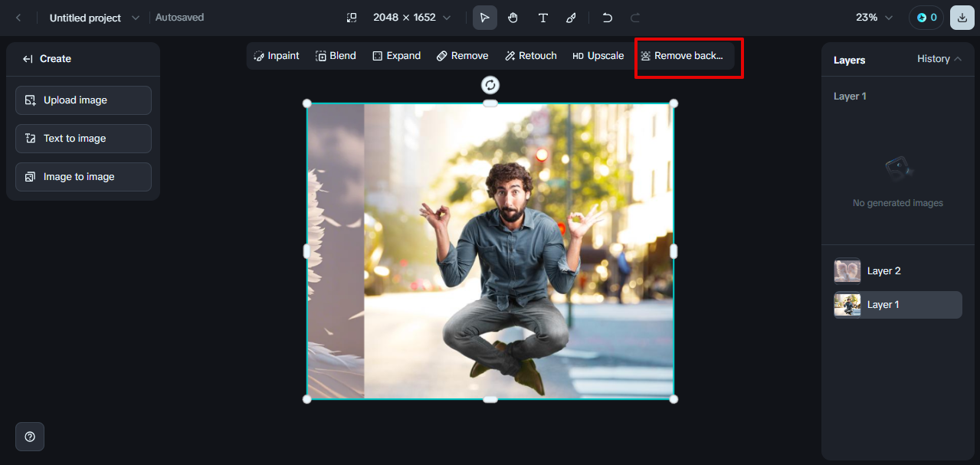980x465 pixels.
Task: Open the 23% zoom level dropdown
Action: (874, 18)
